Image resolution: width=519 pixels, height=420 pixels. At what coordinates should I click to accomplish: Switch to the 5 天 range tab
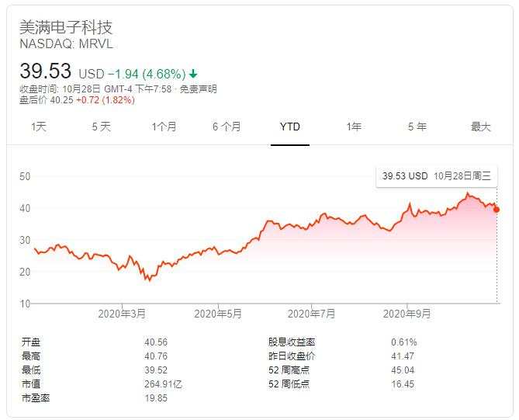102,127
